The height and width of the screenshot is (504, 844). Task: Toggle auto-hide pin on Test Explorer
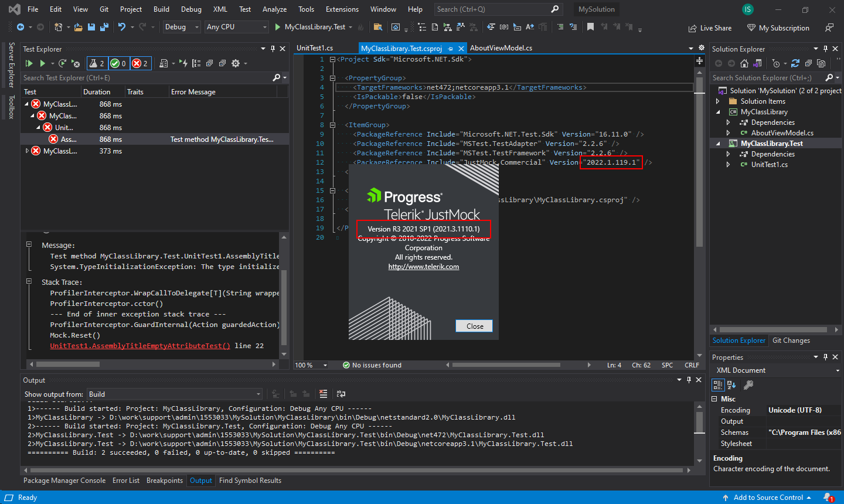click(x=273, y=49)
